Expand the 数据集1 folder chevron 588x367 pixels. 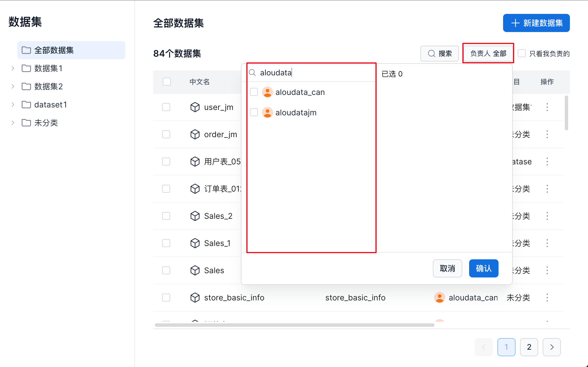tap(13, 68)
